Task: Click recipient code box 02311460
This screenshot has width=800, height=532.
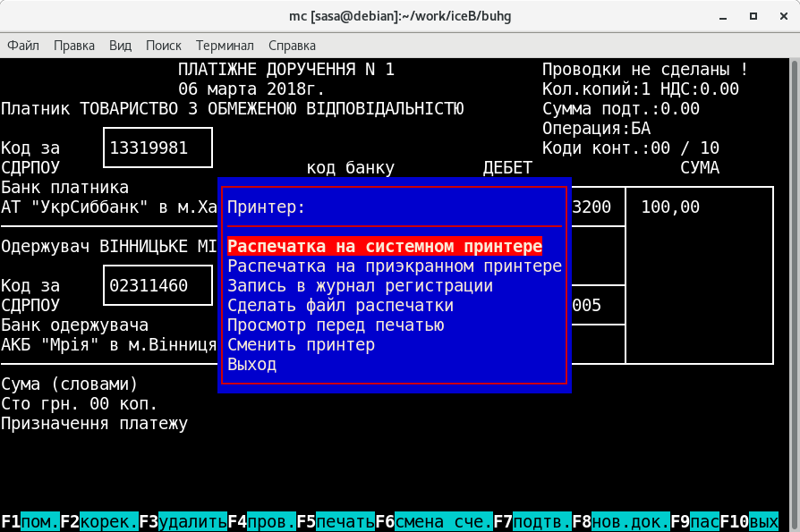Action: tap(157, 285)
